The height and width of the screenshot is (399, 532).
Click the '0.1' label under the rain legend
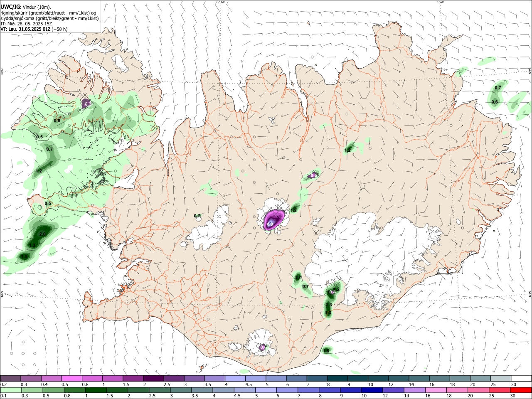[3, 396]
